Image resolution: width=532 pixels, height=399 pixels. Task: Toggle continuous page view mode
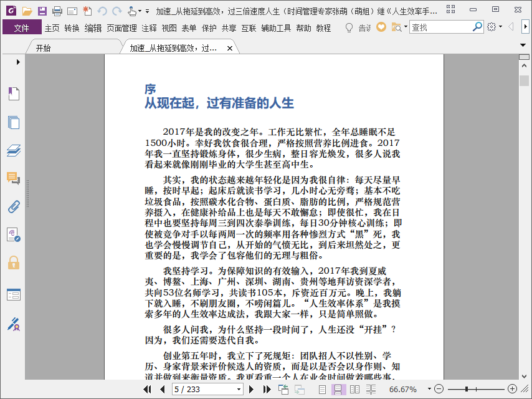coord(338,390)
